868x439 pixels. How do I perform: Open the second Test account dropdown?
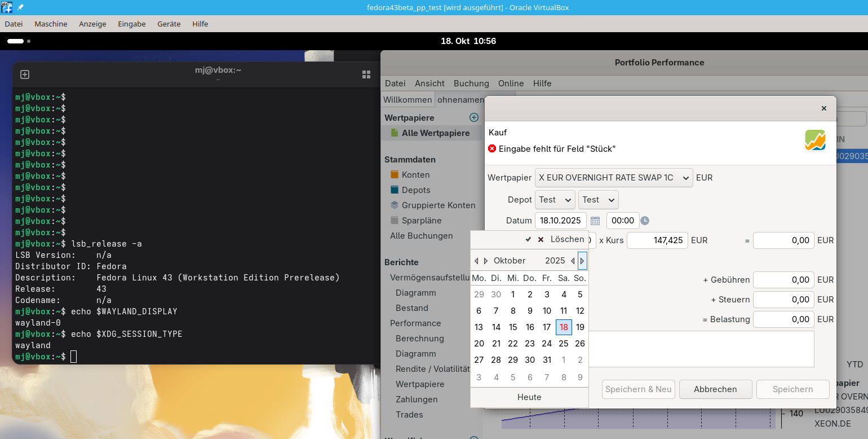coord(598,200)
